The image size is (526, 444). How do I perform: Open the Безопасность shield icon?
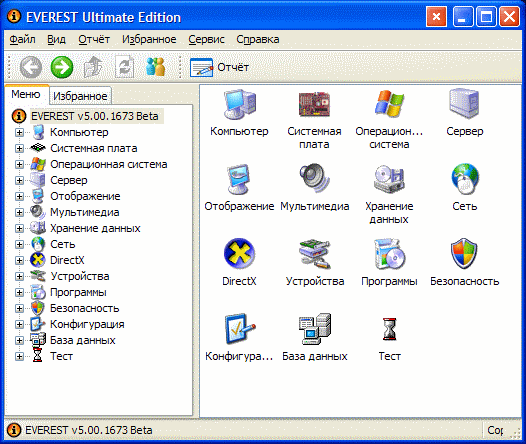[464, 254]
